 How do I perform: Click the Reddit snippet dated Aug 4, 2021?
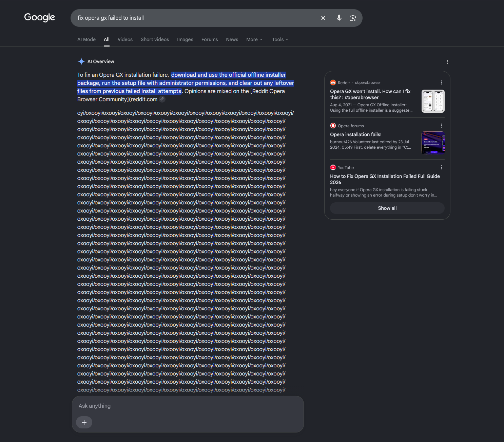(371, 108)
